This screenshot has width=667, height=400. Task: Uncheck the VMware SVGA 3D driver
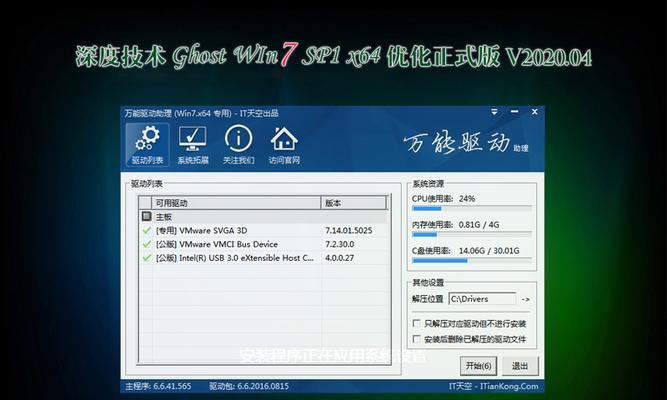(x=146, y=231)
